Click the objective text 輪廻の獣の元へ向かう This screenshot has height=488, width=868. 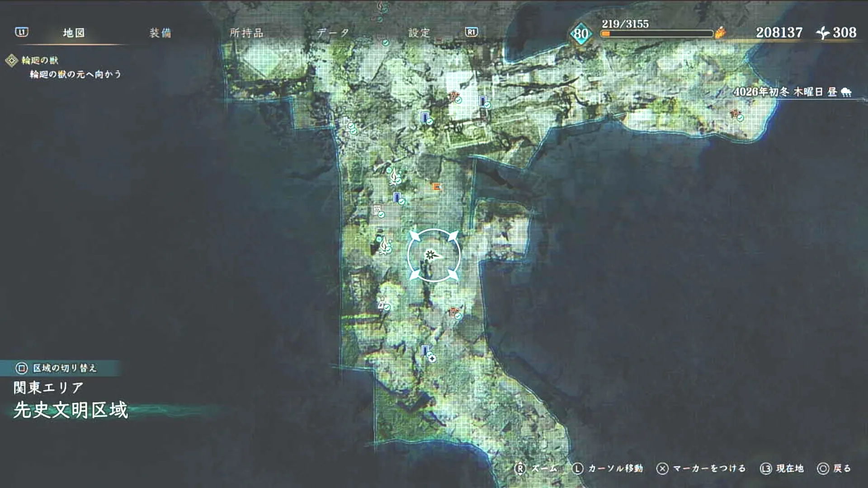click(x=75, y=74)
